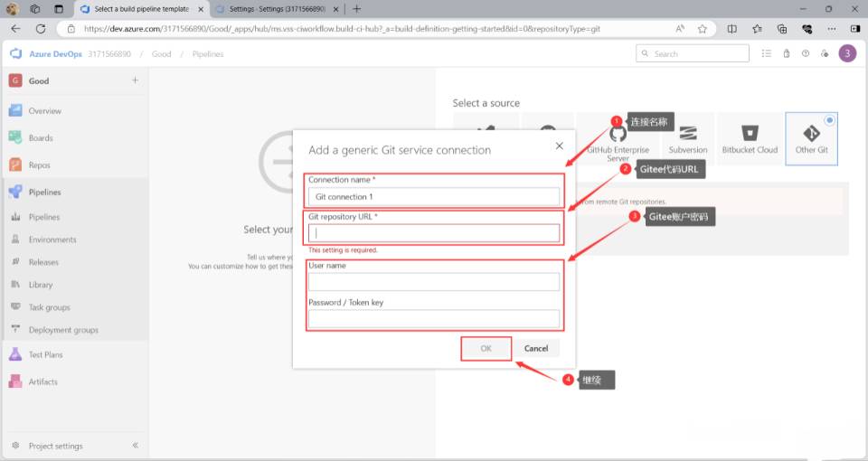Viewport: 868px width, 461px height.
Task: Open Environments in the sidebar
Action: tap(52, 240)
